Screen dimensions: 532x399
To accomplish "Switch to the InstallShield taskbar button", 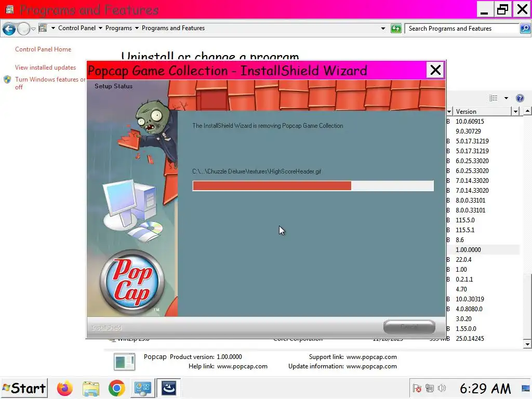I will pos(169,388).
